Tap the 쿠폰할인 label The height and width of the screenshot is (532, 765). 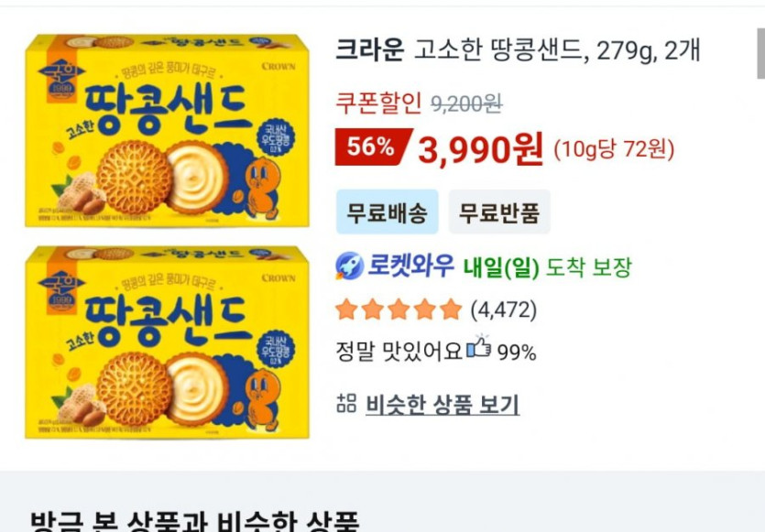[378, 103]
